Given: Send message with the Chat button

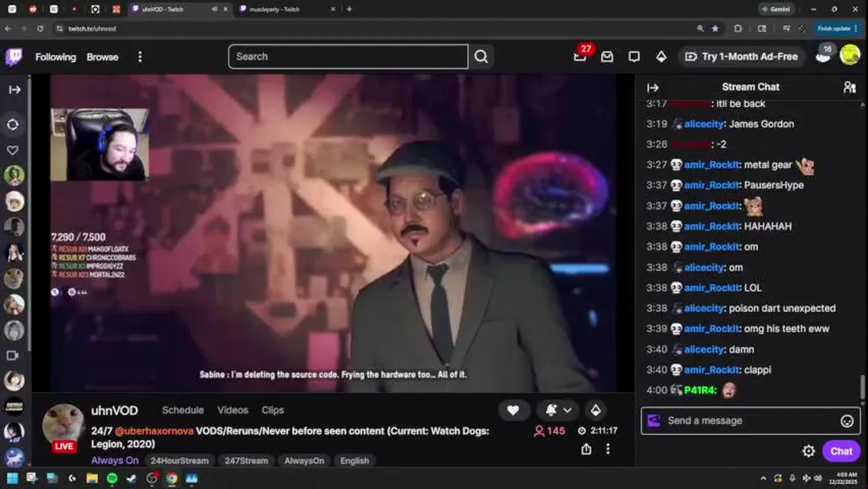Looking at the screenshot, I should click(x=841, y=452).
